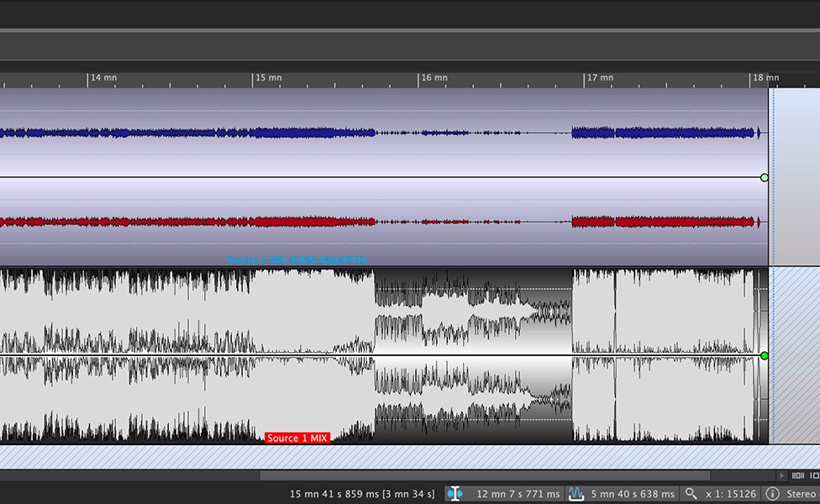This screenshot has height=504, width=820.
Task: Click the scroll right arrow at scrollbar end
Action: click(x=781, y=475)
